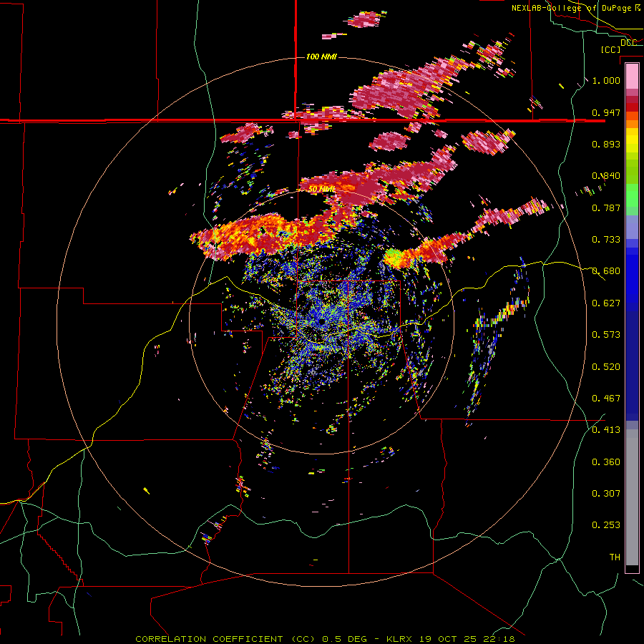Viewport: 644px width, 644px height.
Task: Select the 0.467 scale value
Action: pos(606,399)
